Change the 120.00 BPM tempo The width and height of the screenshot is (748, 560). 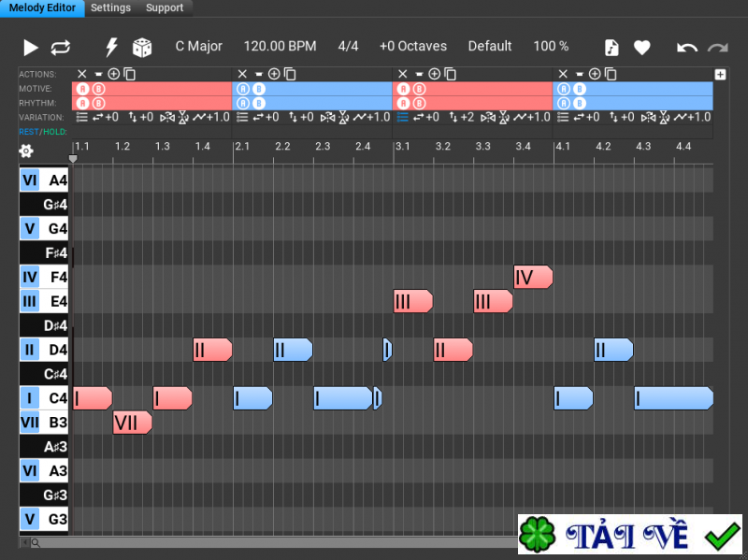280,46
